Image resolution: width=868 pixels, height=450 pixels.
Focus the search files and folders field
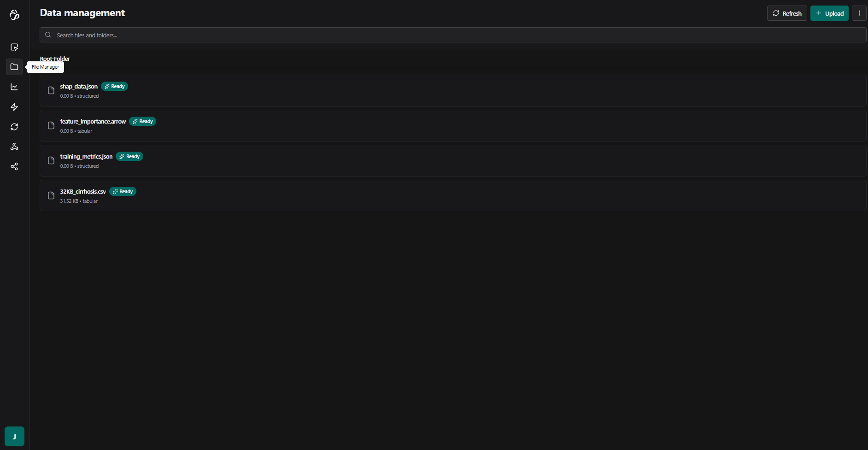[x=453, y=35]
